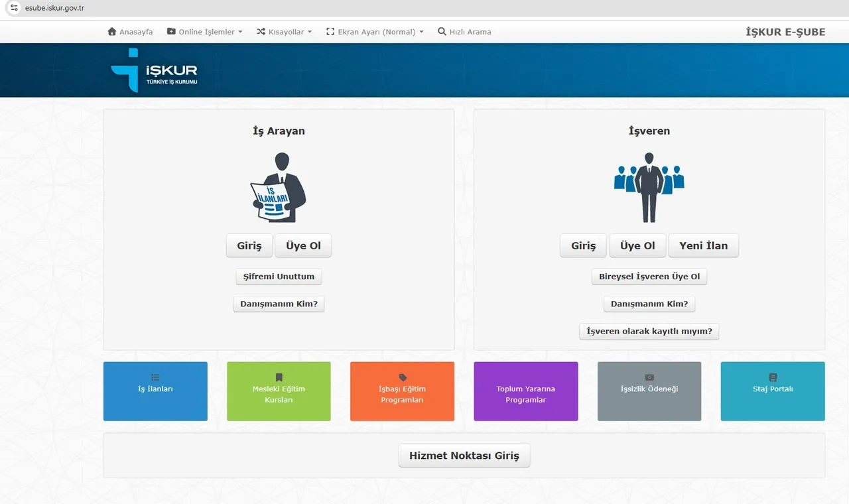Screen dimensions: 849x504
Task: Open the green Mesleki Eğitim Kursları tile
Action: point(279,391)
